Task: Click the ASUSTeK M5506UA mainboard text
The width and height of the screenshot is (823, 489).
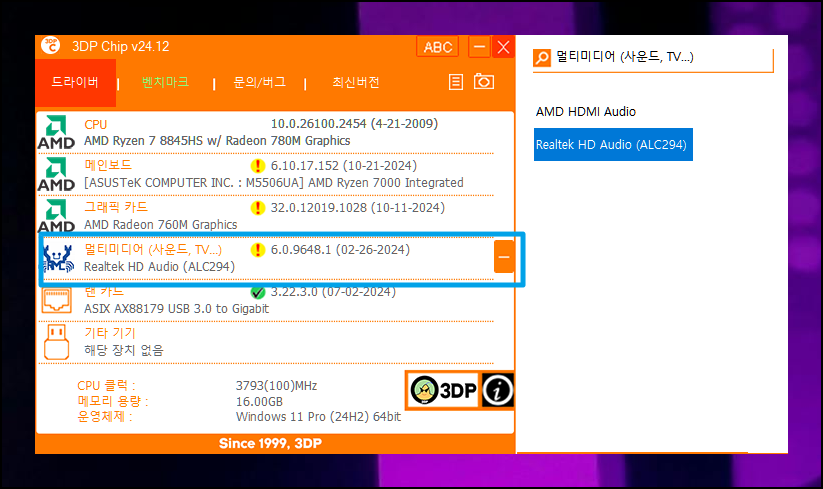Action: click(x=273, y=183)
